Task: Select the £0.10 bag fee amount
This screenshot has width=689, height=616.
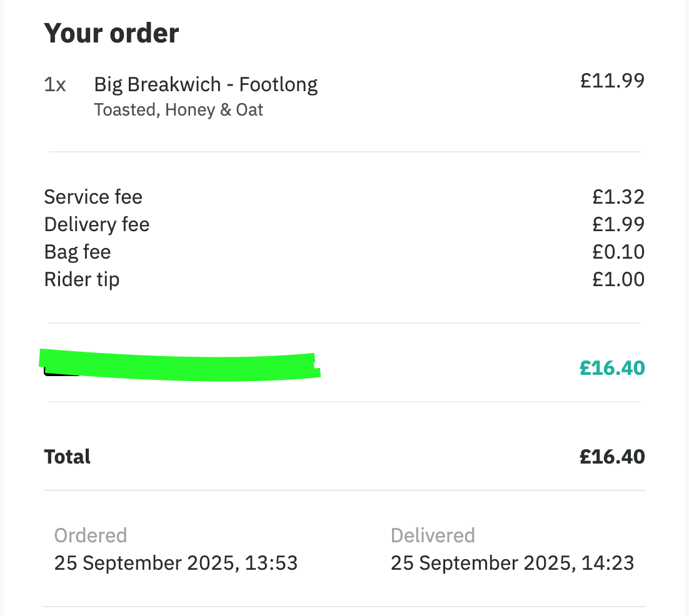Action: coord(618,252)
